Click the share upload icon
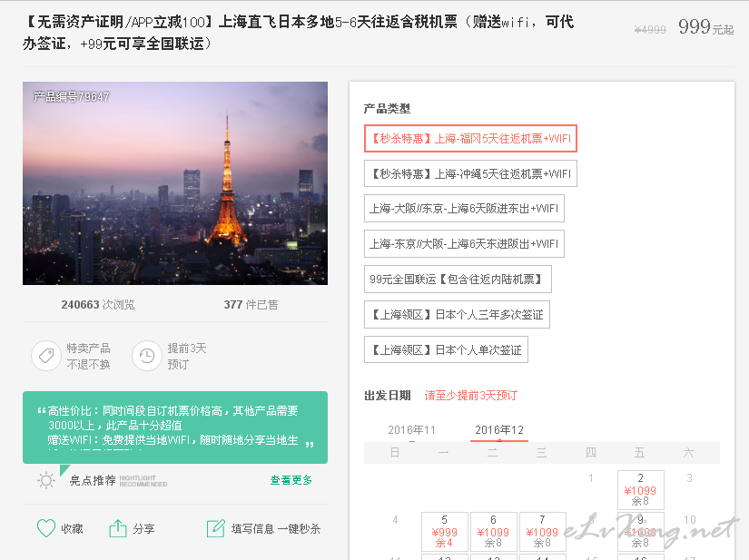The width and height of the screenshot is (749, 560). point(118,528)
